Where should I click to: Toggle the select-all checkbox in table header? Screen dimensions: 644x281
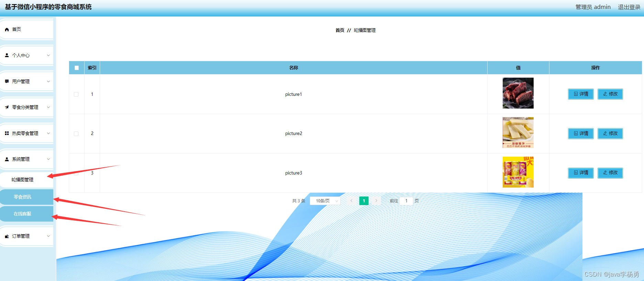click(77, 68)
